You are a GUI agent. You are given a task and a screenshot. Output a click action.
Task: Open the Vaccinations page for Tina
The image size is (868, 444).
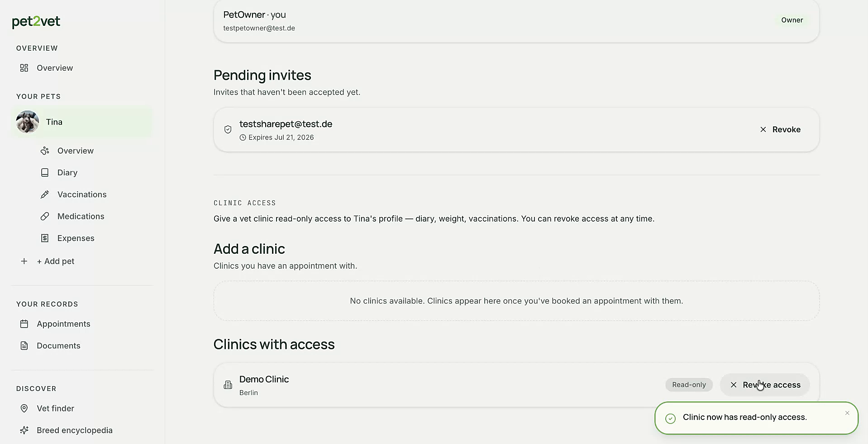tap(82, 194)
